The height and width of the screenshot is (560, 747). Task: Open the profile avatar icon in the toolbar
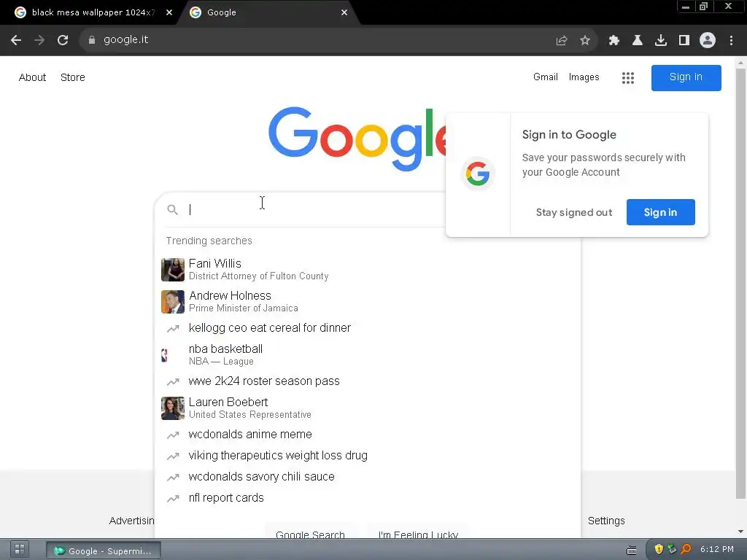[708, 40]
